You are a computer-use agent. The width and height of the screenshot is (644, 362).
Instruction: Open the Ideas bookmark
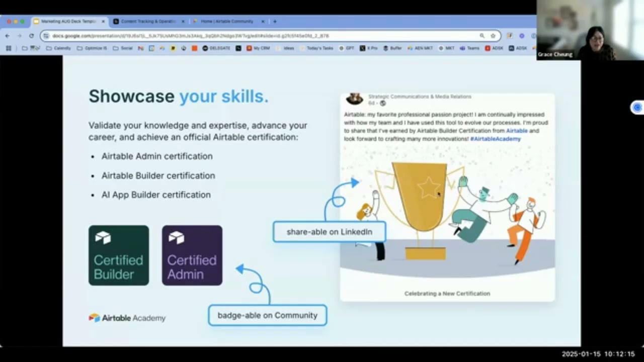coord(285,48)
